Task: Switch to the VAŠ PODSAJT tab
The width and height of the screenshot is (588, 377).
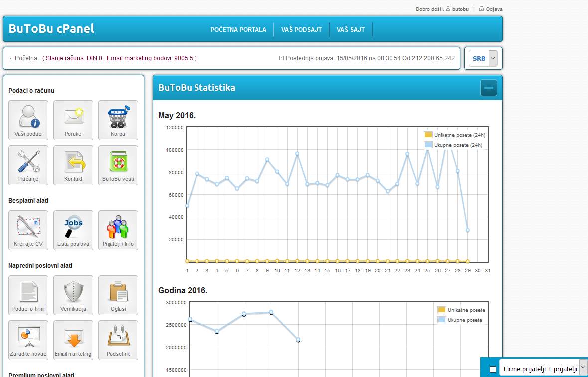Action: point(301,29)
